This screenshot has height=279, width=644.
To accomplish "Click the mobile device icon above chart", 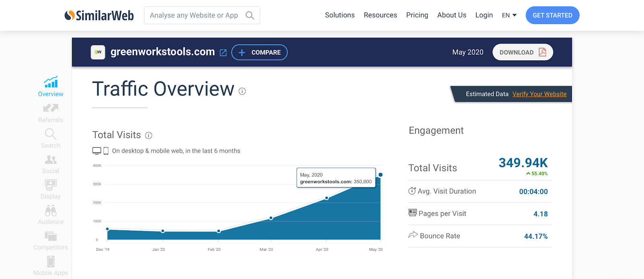I will [x=106, y=151].
